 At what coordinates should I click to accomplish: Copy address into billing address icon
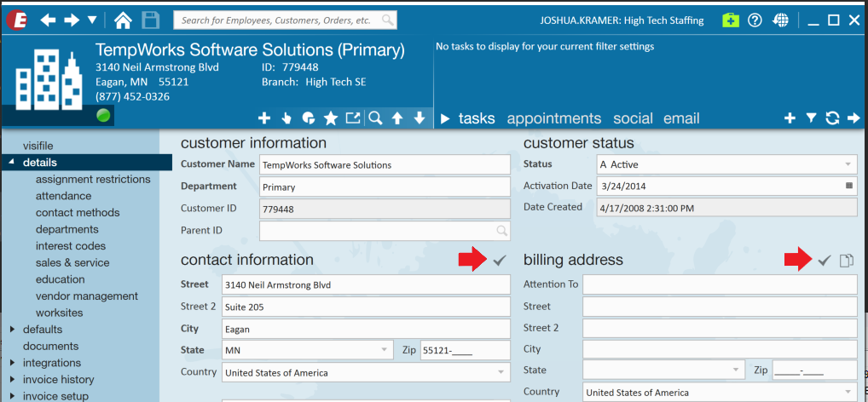coord(847,260)
